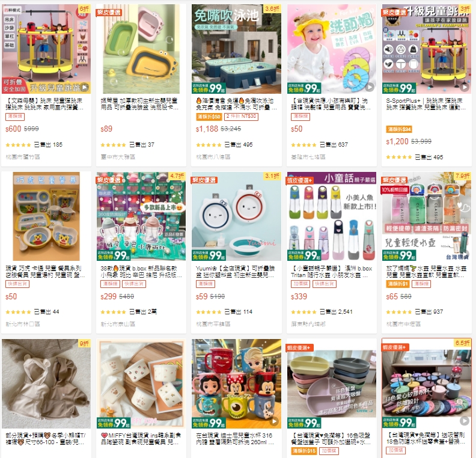Click 3.6折 discount tag on pool product

click(272, 9)
